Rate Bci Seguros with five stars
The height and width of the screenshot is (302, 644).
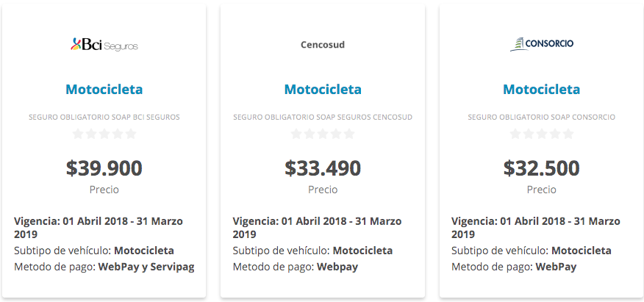coord(131,134)
